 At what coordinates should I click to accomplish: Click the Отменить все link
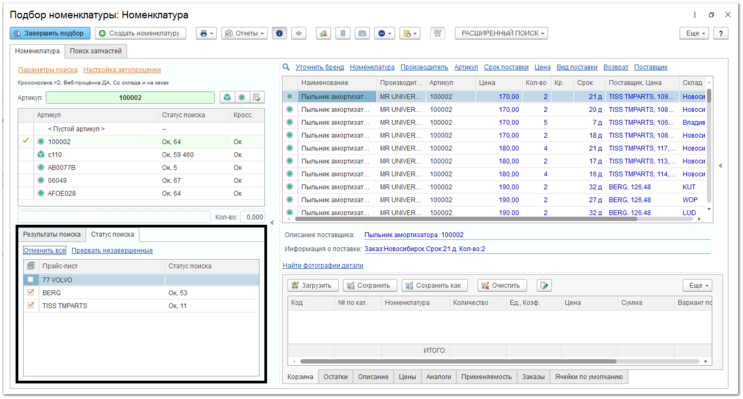(45, 250)
